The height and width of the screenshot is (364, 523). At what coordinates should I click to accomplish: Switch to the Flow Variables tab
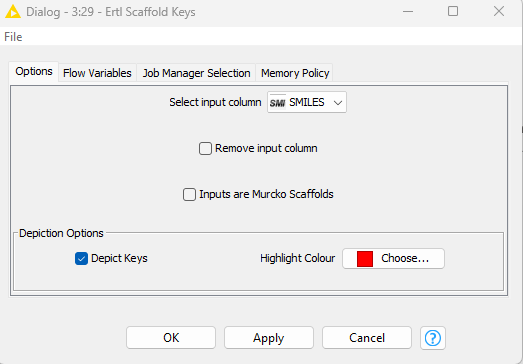tap(97, 73)
